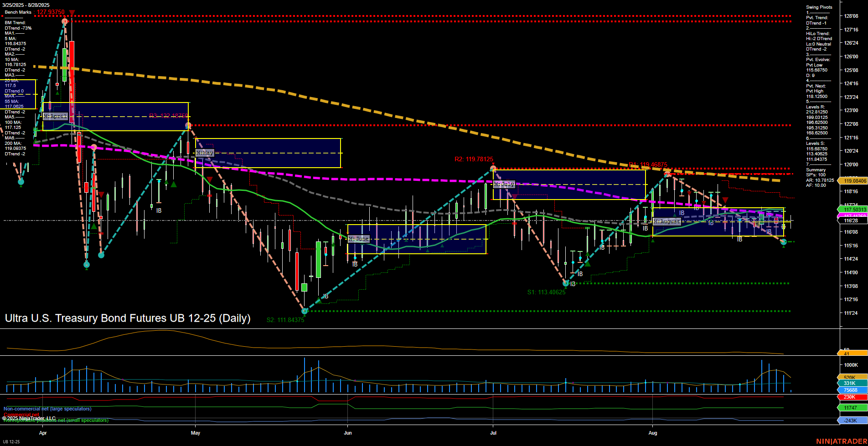Click the 127.93750 benchmark high value
Viewport: 868px width, 446px height.
click(x=51, y=12)
